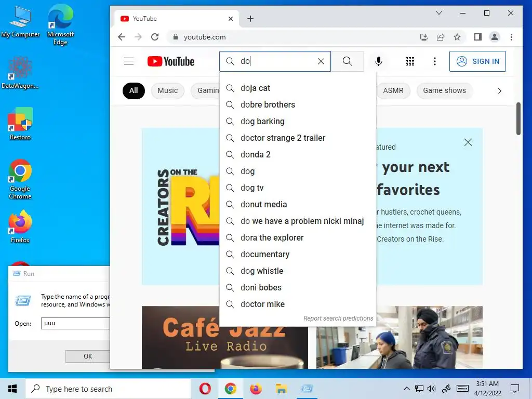Bookmark this page with star
The height and width of the screenshot is (399, 532).
(457, 37)
